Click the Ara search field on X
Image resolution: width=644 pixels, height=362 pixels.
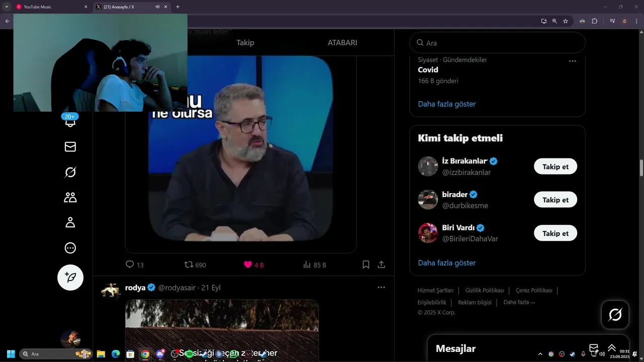[498, 43]
